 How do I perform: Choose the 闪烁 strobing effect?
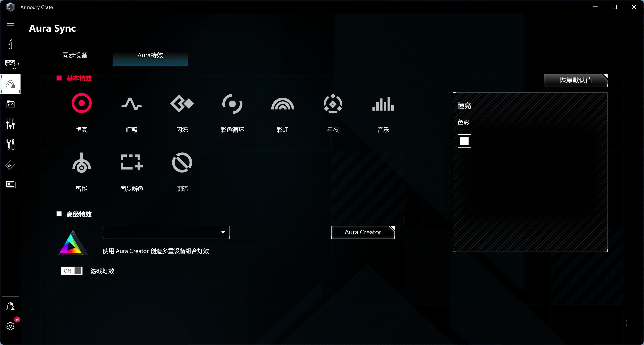coord(182,103)
